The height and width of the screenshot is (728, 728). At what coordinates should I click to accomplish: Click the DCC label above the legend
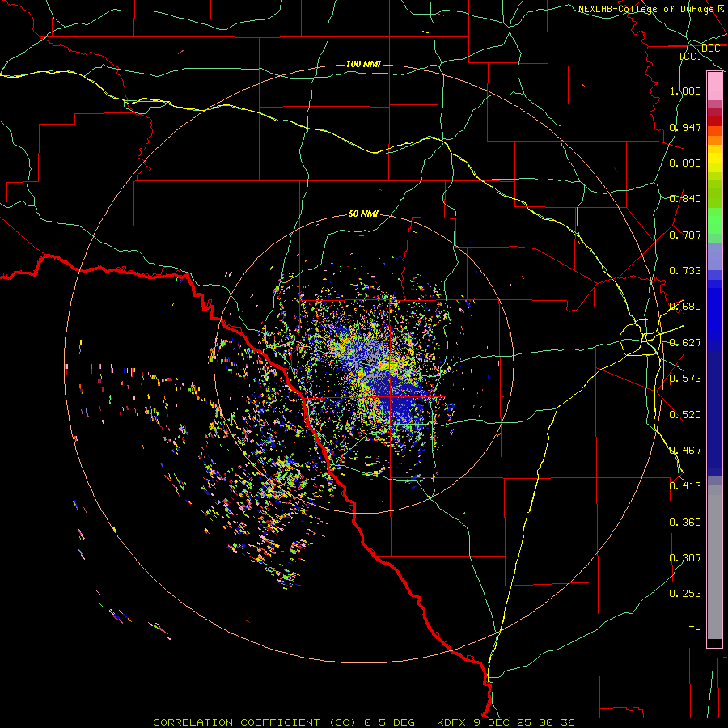[x=710, y=49]
